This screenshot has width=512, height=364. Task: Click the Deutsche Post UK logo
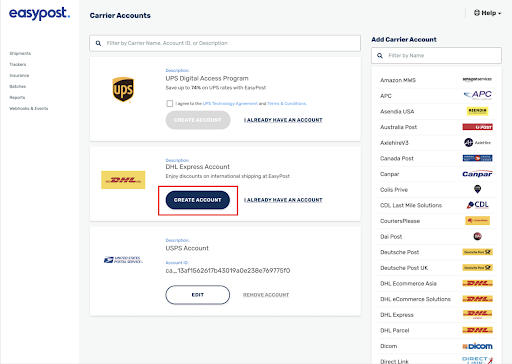point(477,268)
